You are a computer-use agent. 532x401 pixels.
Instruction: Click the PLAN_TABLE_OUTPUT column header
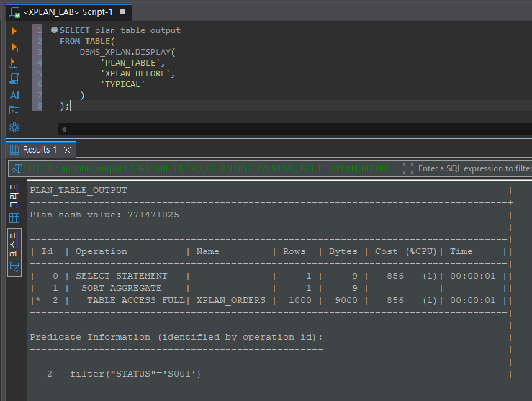tap(78, 190)
